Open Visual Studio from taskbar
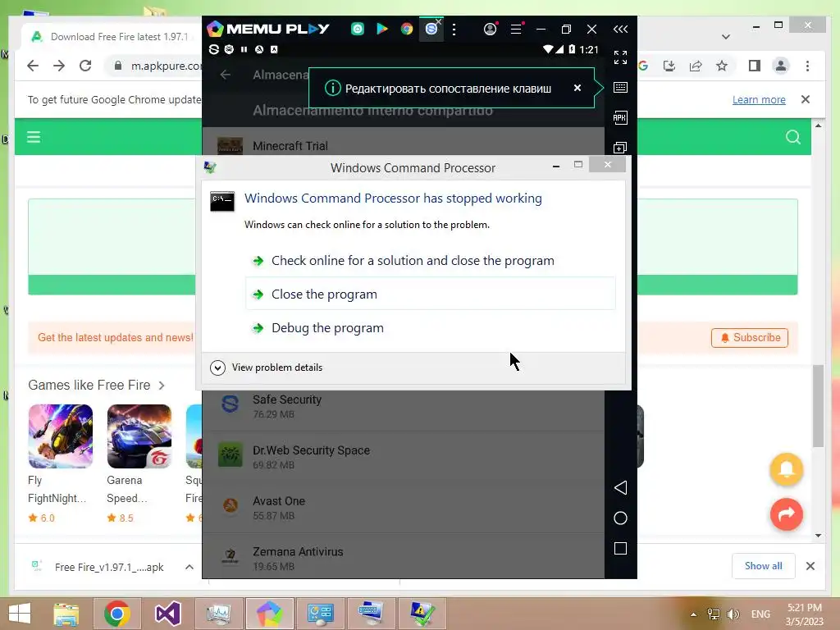This screenshot has width=840, height=630. [167, 614]
